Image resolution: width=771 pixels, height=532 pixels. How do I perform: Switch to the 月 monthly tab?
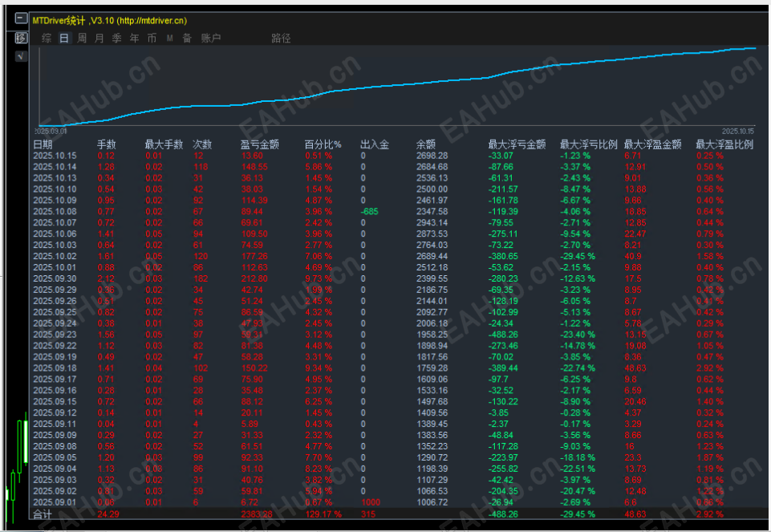click(x=99, y=38)
